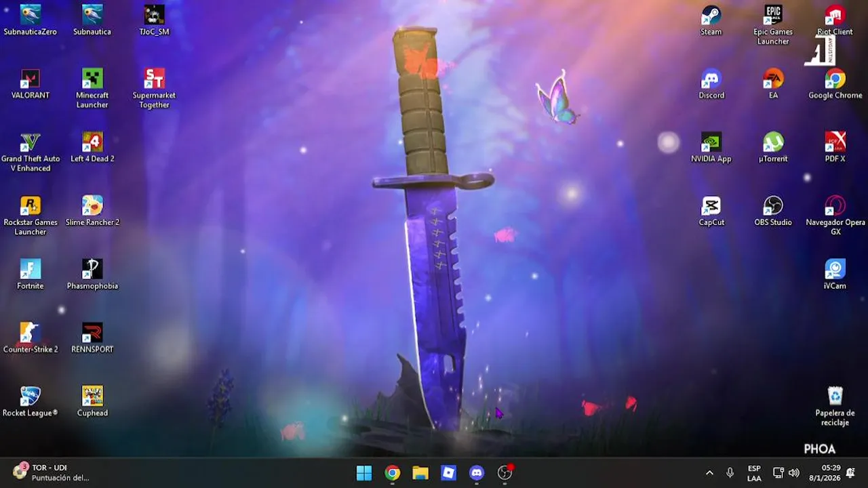Select the Left 4 Dead 2 icon
The width and height of the screenshot is (868, 488).
coord(92,148)
